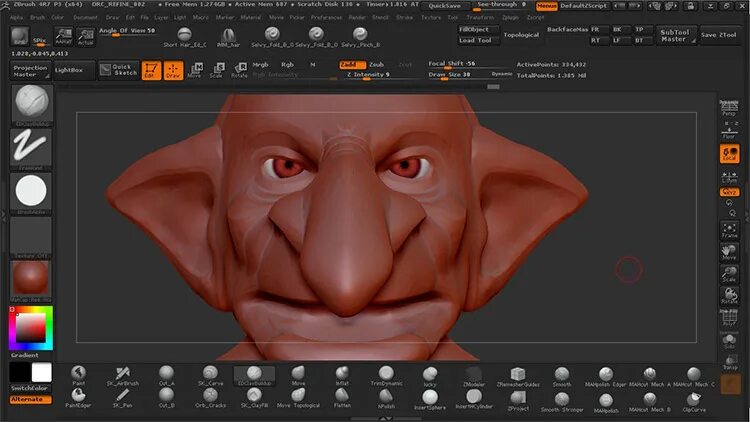The image size is (750, 422).
Task: Select the IMM_hair brush
Action: coord(228,37)
